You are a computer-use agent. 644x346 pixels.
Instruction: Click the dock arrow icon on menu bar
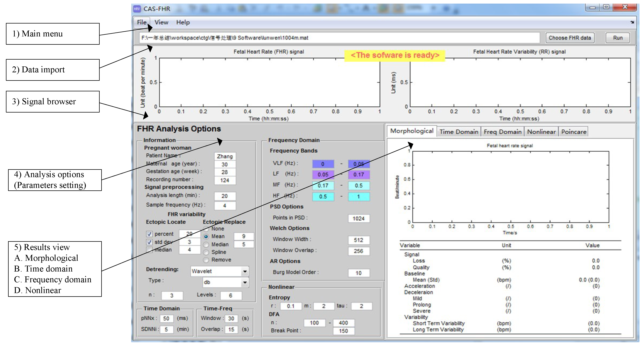tap(632, 22)
